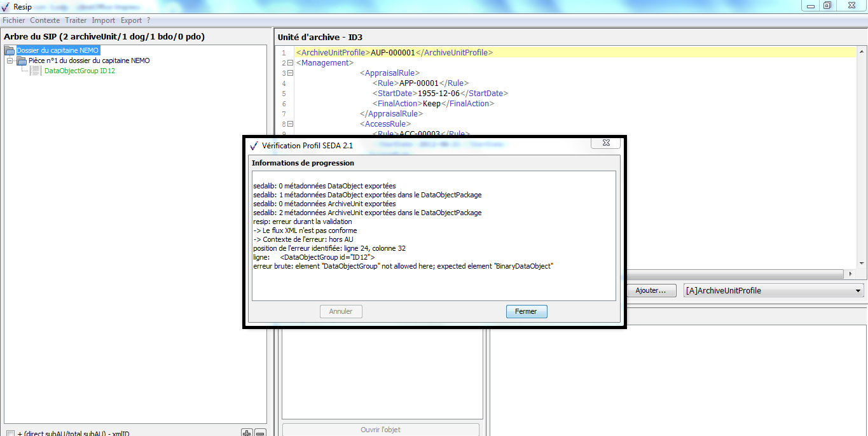Collapse the AppraisalRule fold at line 3
Viewport: 868px width, 436px height.
point(290,73)
